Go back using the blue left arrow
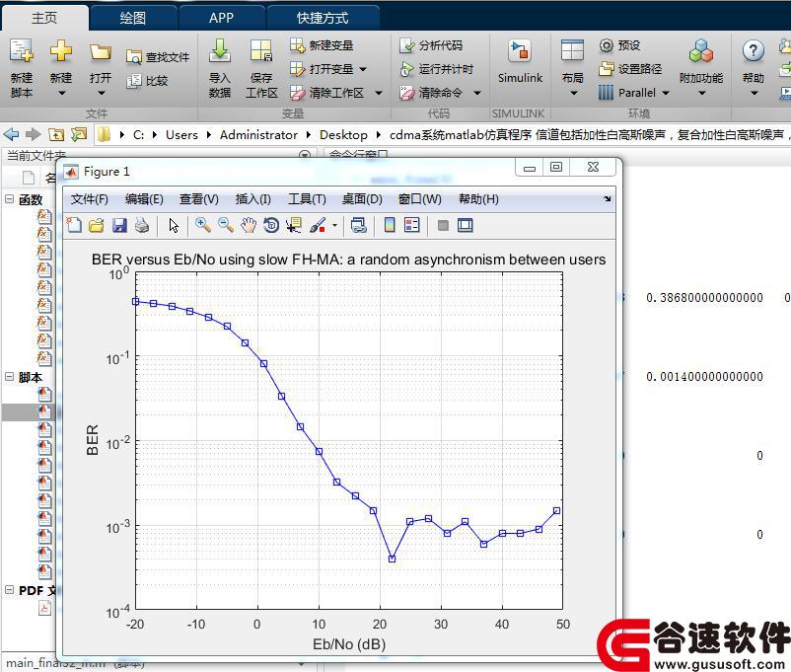Viewport: 791px width, 672px height. [x=11, y=134]
